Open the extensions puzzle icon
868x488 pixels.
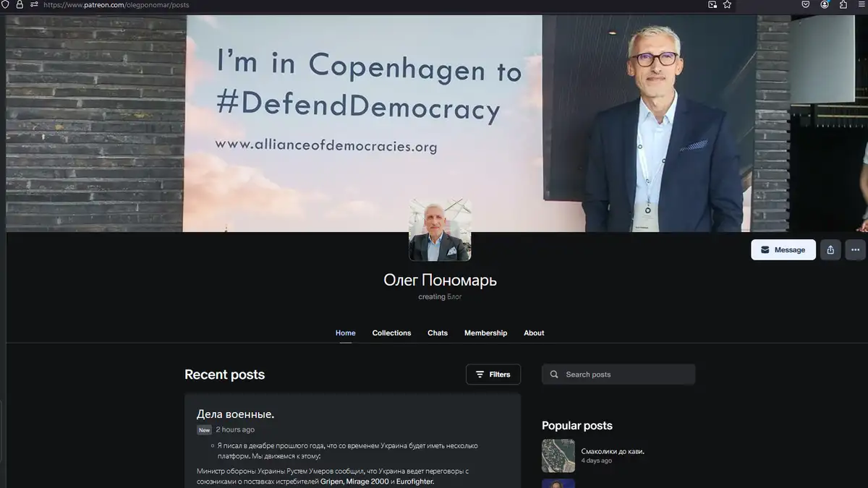[x=843, y=4]
